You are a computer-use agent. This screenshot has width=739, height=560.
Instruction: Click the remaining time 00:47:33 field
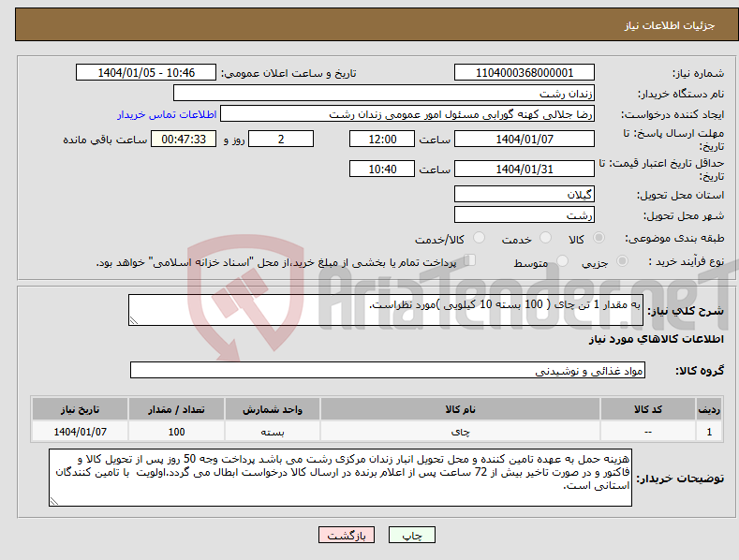click(184, 139)
